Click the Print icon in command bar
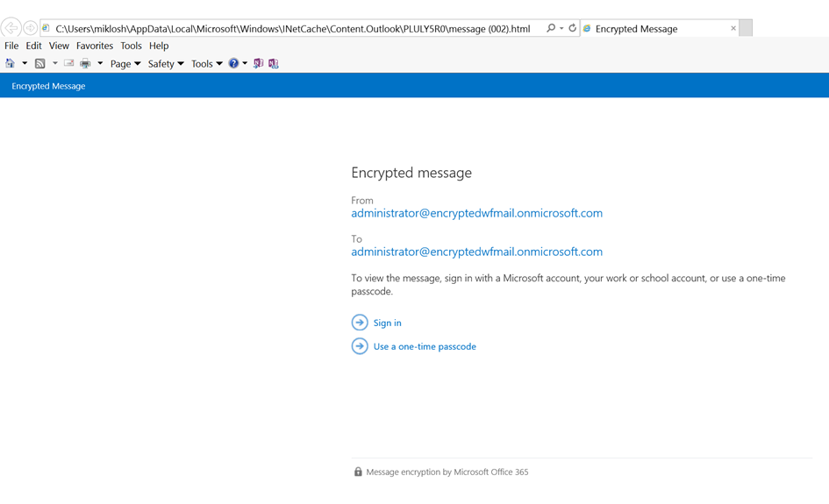 (85, 63)
